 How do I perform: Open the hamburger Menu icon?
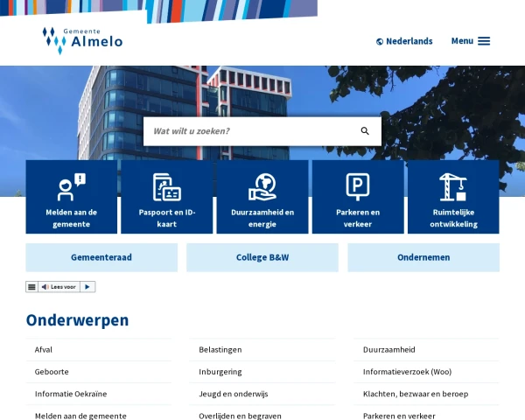pyautogui.click(x=484, y=41)
